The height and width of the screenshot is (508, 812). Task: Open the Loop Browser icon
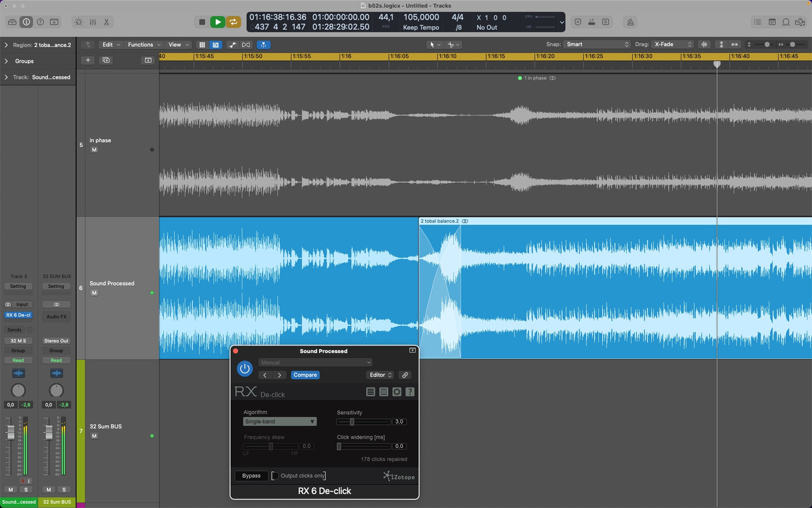point(786,22)
